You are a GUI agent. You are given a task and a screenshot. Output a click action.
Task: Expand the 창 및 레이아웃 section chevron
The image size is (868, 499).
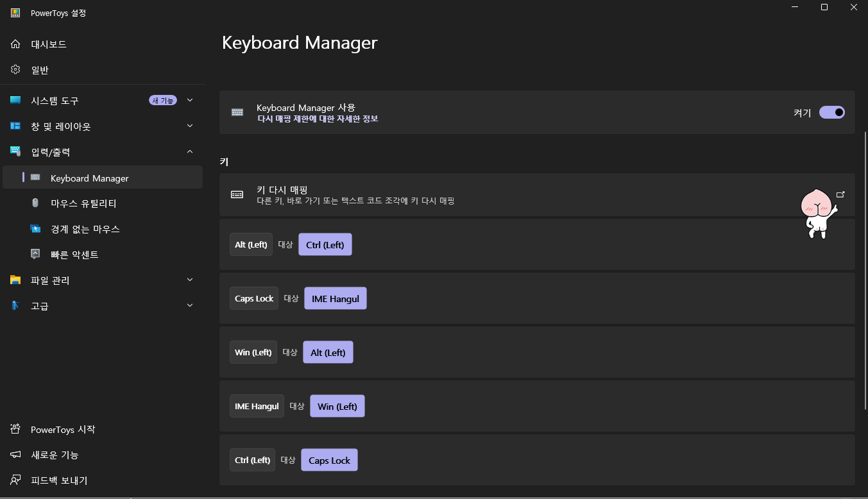pyautogui.click(x=189, y=126)
